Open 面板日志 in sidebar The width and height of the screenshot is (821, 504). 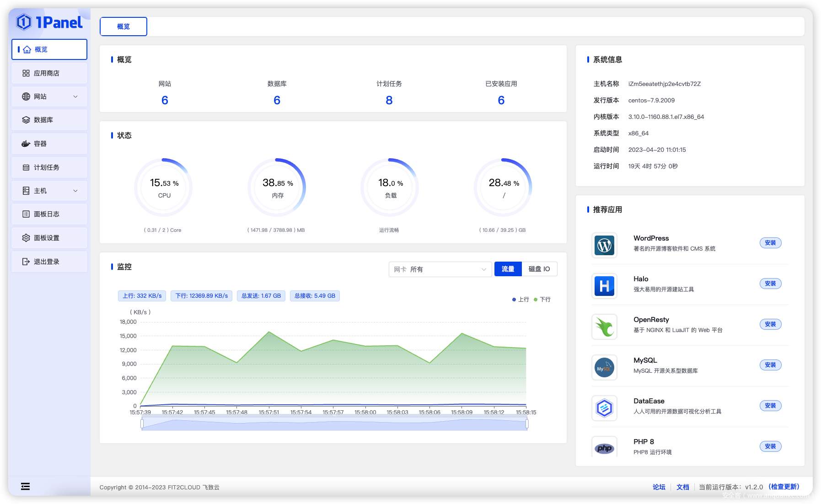(x=49, y=214)
